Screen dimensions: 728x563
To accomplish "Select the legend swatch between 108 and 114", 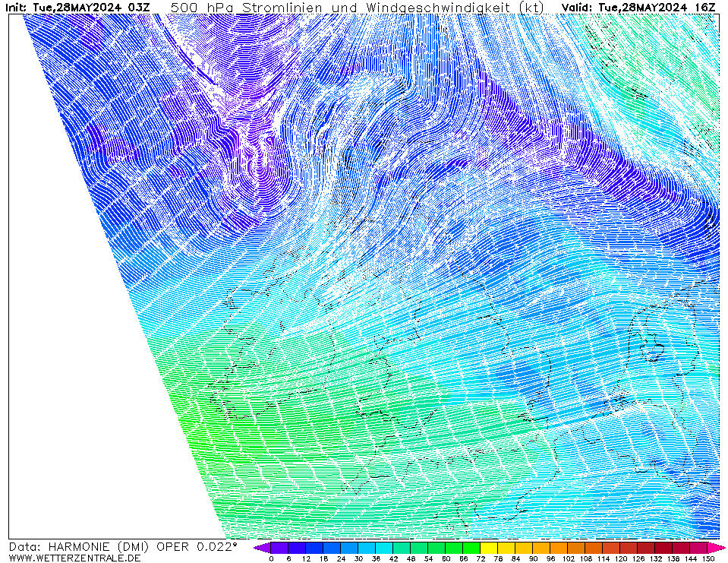I will 594,548.
